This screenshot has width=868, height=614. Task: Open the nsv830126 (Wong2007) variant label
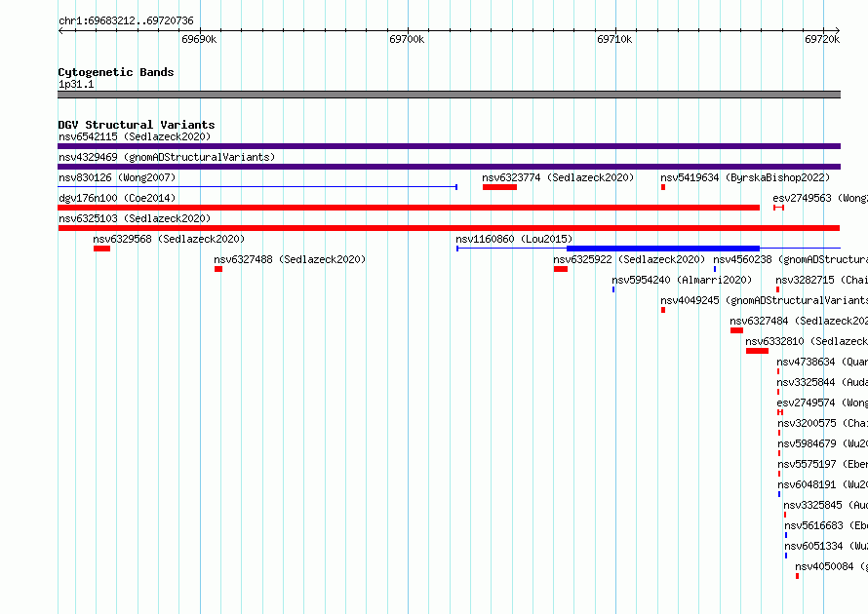(117, 177)
